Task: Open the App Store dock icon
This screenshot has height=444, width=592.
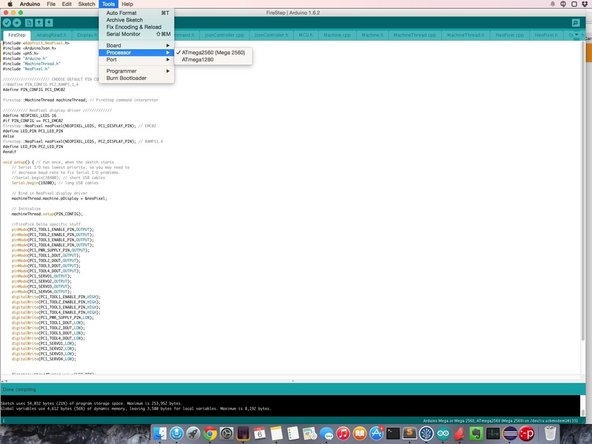Action: coord(376,433)
